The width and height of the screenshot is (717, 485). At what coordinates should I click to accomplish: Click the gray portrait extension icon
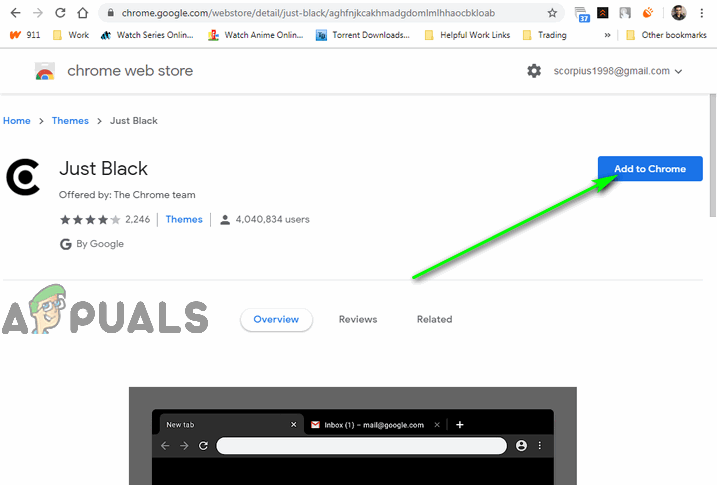(625, 13)
